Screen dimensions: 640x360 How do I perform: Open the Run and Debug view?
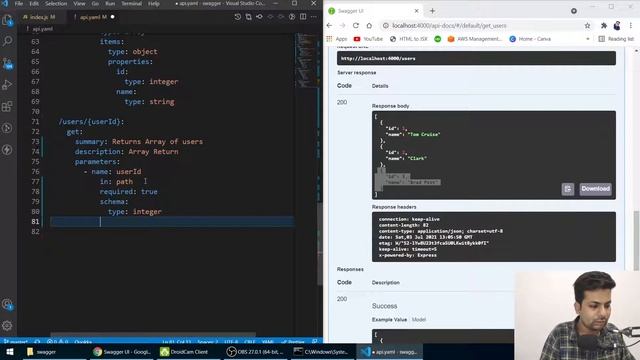(x=7, y=85)
